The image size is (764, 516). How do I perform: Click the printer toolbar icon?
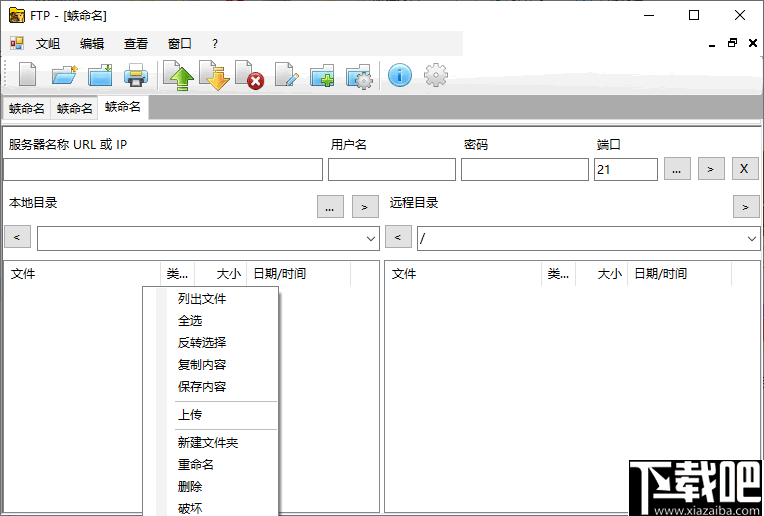[136, 75]
